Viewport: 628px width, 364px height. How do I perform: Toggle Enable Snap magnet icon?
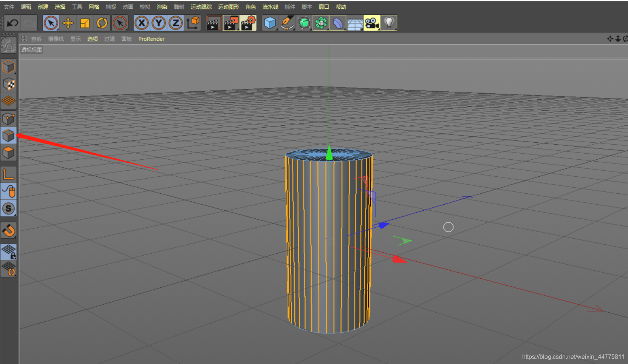click(x=8, y=230)
